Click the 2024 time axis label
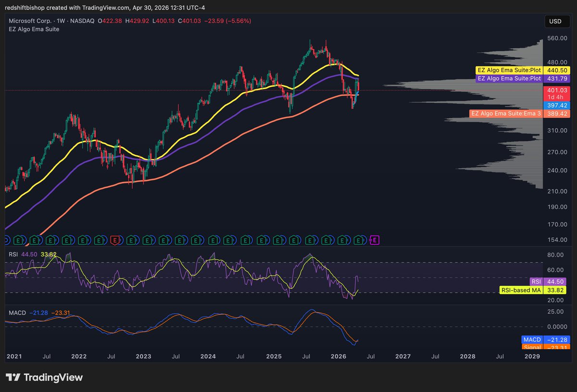The image size is (577, 392). click(208, 356)
